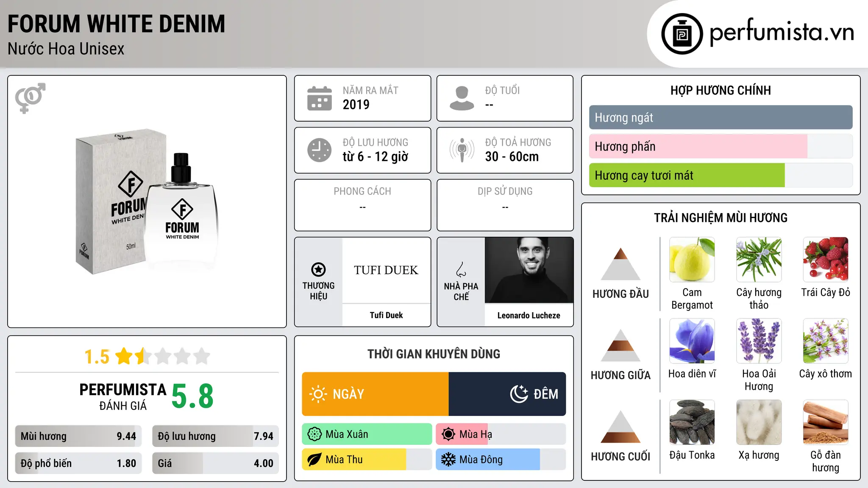Click the moon icon beside ĐÊM

click(519, 394)
